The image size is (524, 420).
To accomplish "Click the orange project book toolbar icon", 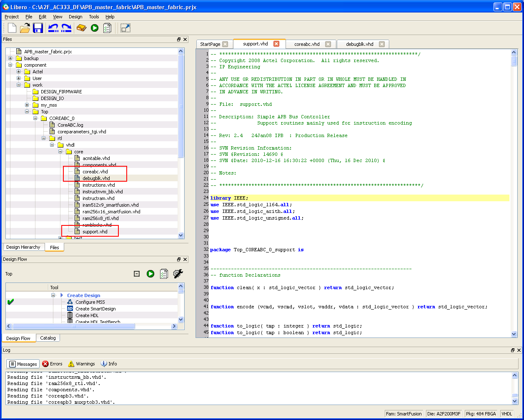I will click(x=81, y=28).
